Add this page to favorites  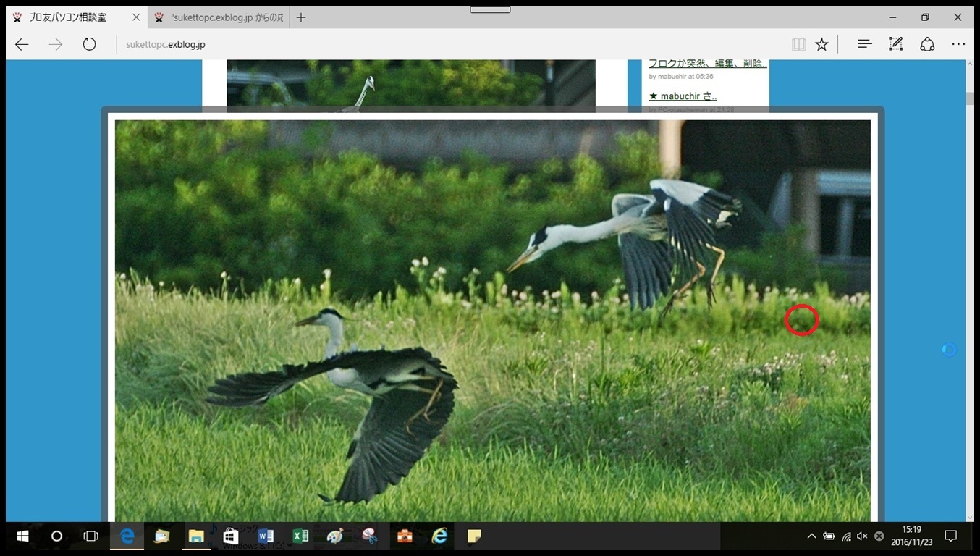tap(821, 44)
